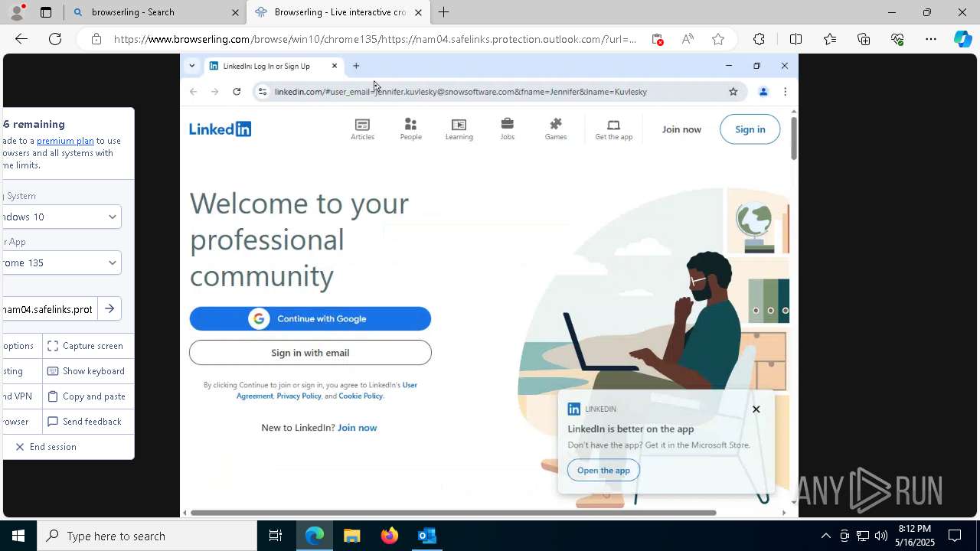Open the Cookie Policy link
The width and height of the screenshot is (980, 551).
click(x=361, y=396)
